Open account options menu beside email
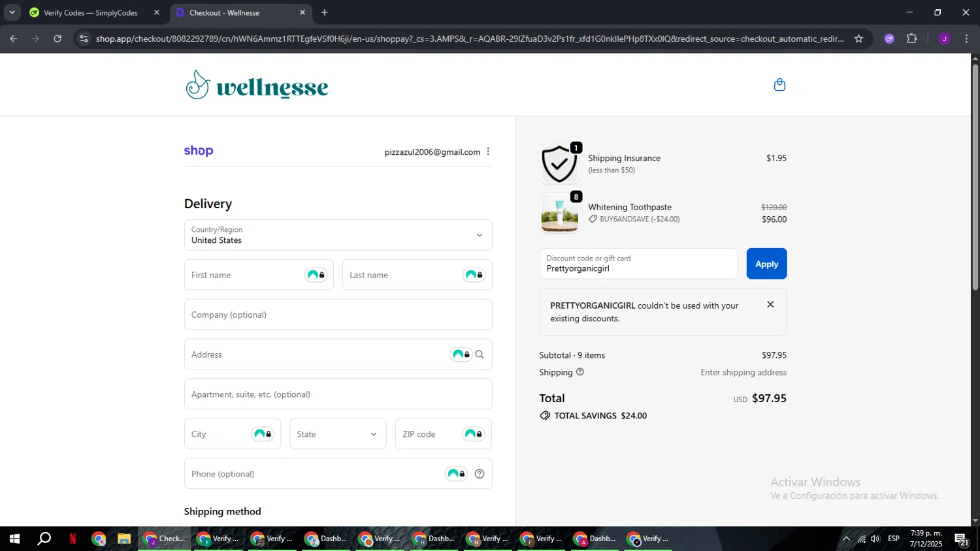980x551 pixels. point(488,151)
